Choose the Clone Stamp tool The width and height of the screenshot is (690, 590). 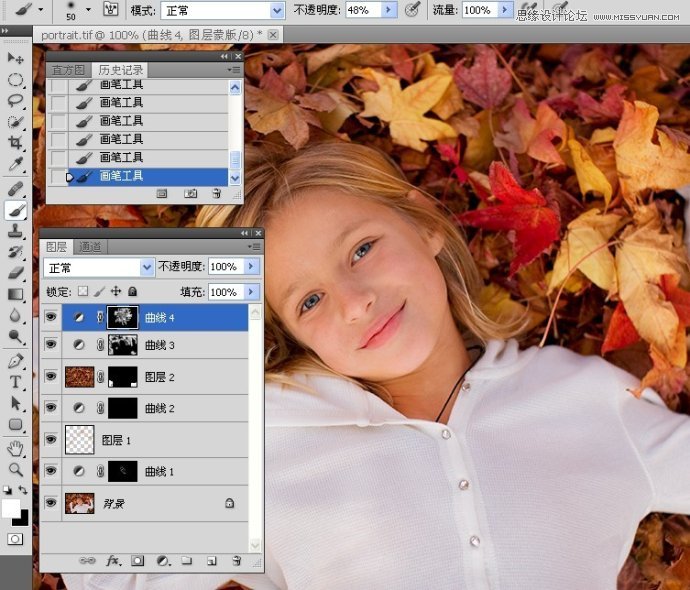point(16,231)
